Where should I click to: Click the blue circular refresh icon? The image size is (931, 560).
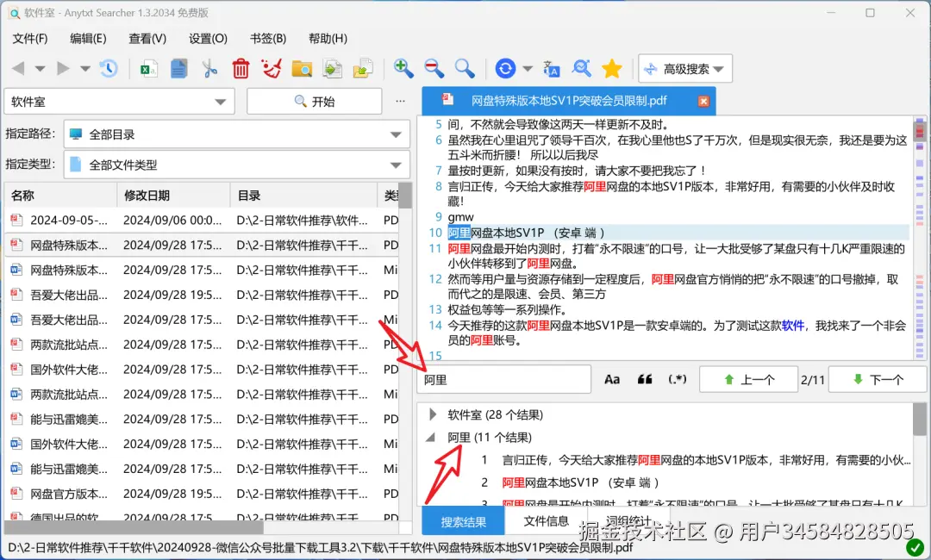point(505,69)
